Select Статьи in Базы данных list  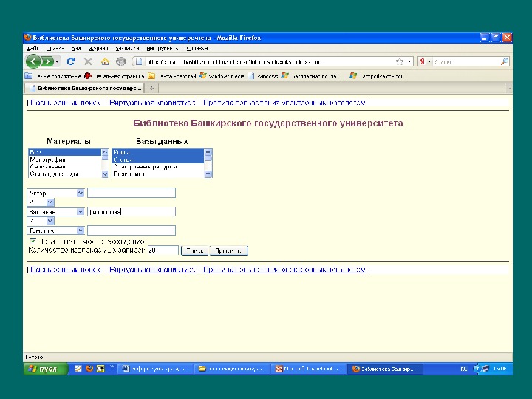coord(158,160)
